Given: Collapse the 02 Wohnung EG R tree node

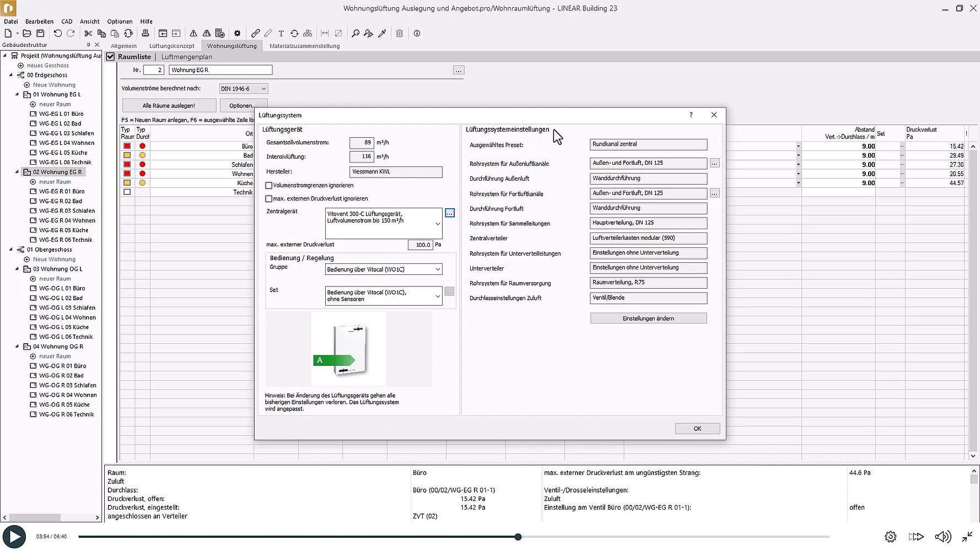Looking at the screenshot, I should 17,172.
